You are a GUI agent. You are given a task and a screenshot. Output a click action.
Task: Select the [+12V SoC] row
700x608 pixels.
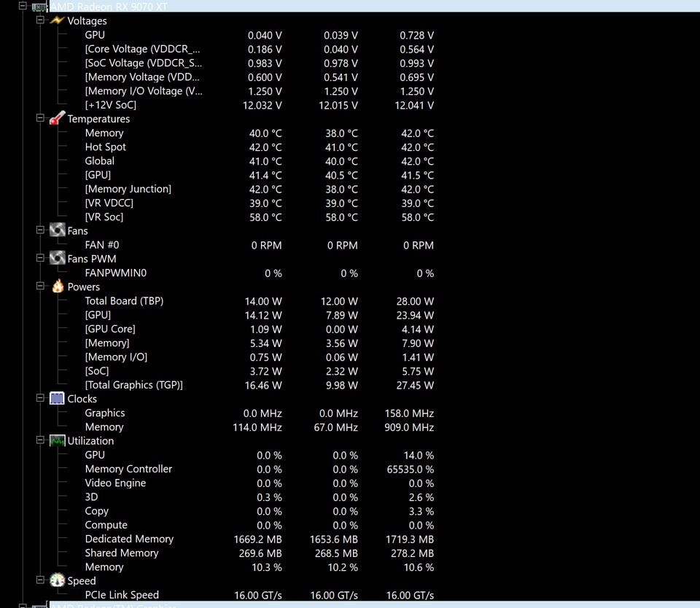[x=259, y=105]
